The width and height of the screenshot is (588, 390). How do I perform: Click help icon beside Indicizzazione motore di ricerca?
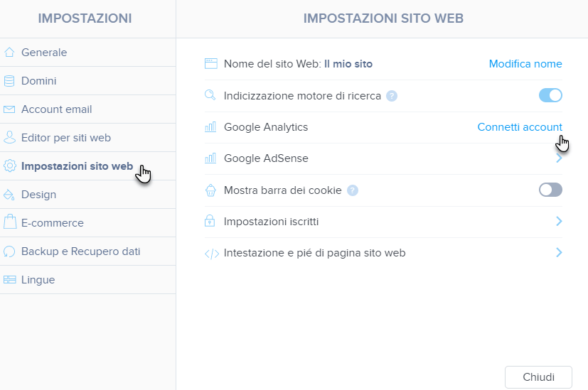pos(392,96)
